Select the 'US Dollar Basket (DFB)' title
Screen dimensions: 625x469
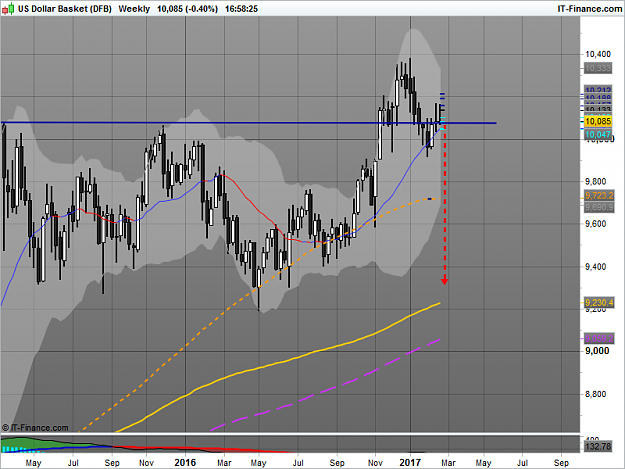pyautogui.click(x=65, y=9)
